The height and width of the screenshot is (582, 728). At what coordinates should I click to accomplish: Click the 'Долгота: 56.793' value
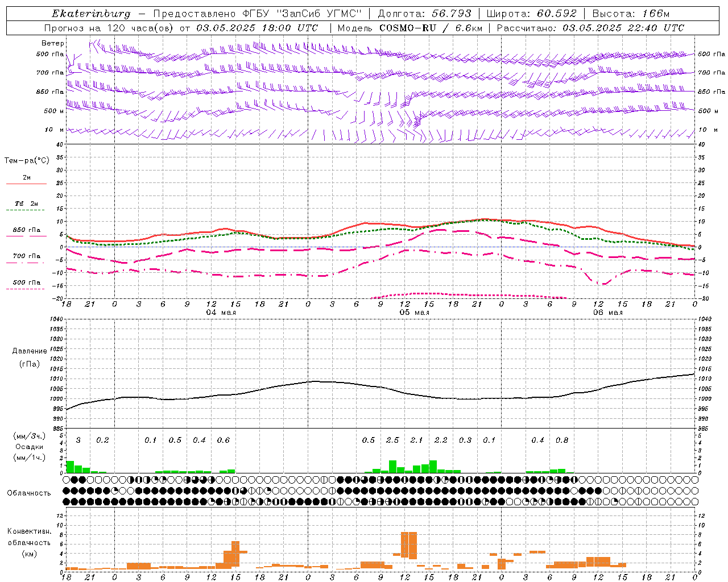[424, 14]
